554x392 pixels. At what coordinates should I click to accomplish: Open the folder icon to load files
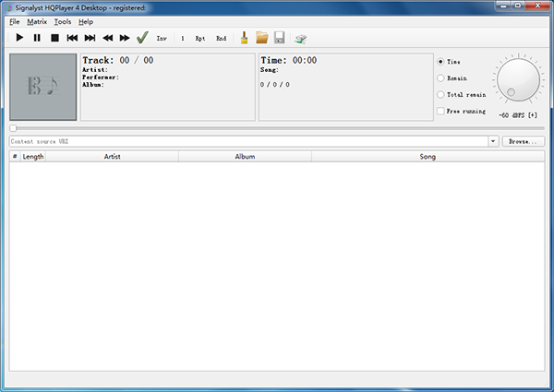click(x=261, y=38)
